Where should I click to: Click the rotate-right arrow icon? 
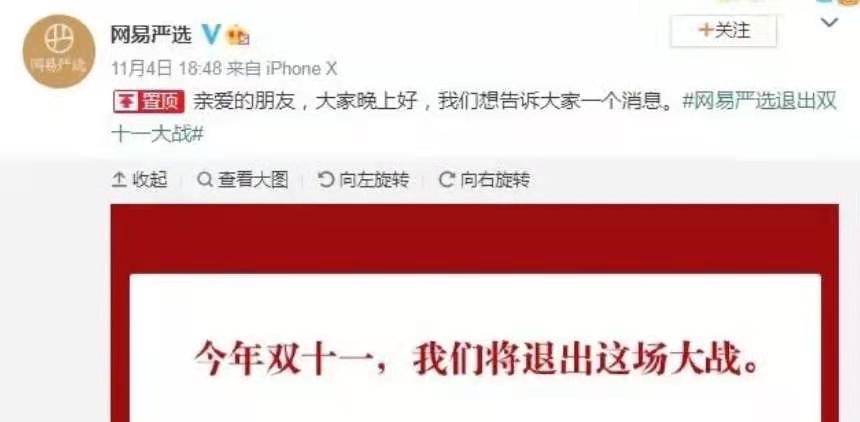447,180
